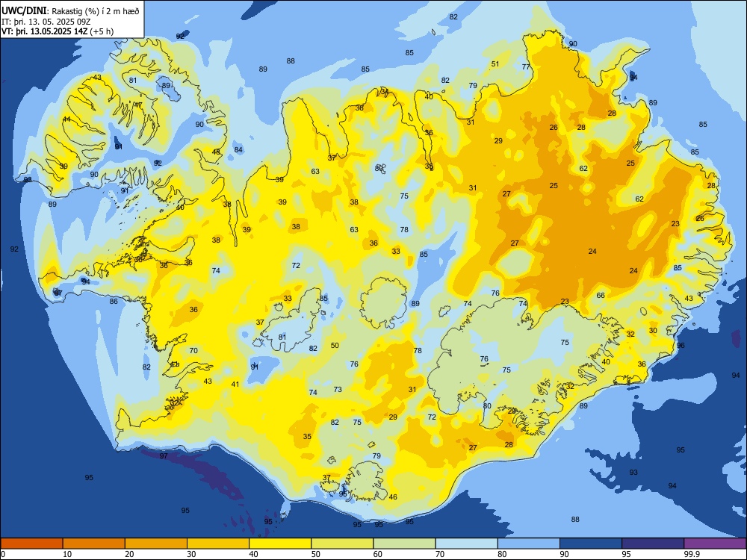Click the map value '47' in the Westfjords
The image size is (747, 560).
pos(138,105)
